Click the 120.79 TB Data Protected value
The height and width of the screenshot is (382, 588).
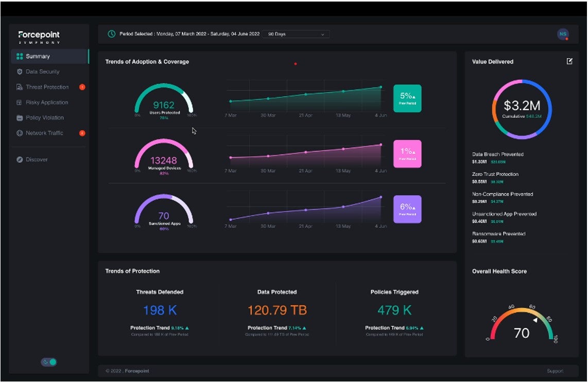(277, 310)
